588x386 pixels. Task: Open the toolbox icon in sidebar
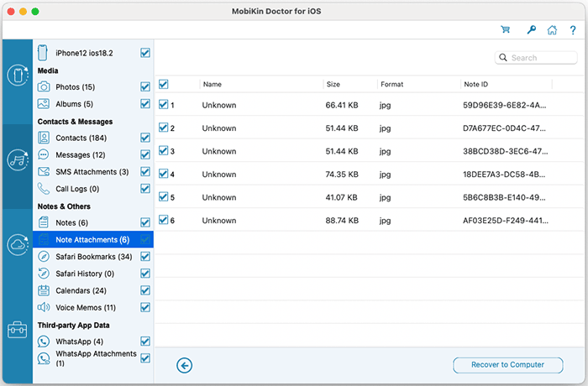click(x=18, y=330)
